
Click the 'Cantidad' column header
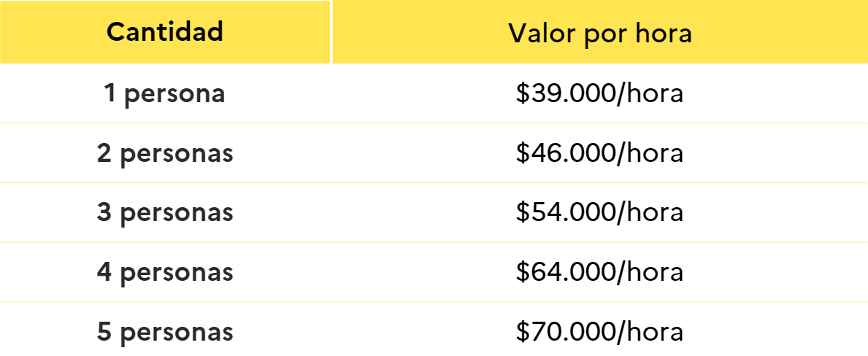tap(165, 32)
